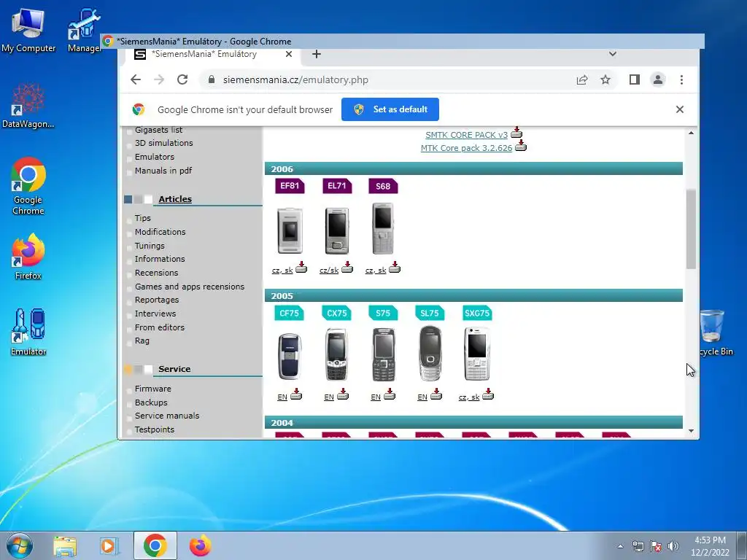Close the SiemensMania Emulátory tab
This screenshot has height=560, width=747.
click(289, 54)
